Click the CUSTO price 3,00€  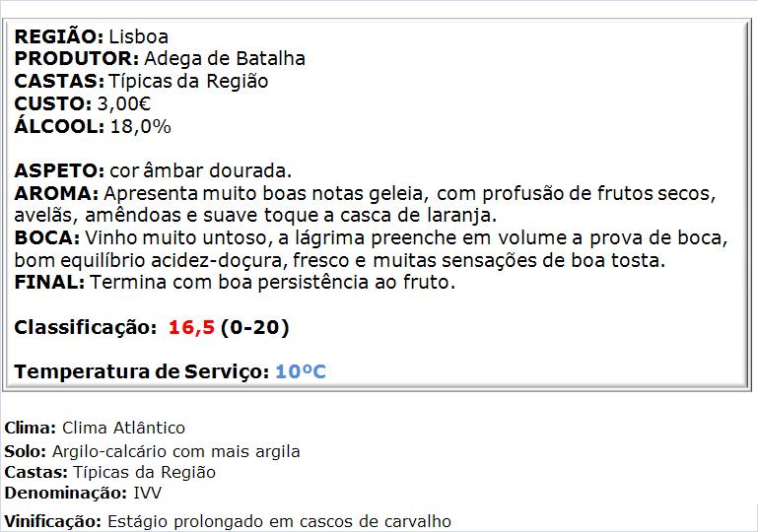(x=124, y=103)
